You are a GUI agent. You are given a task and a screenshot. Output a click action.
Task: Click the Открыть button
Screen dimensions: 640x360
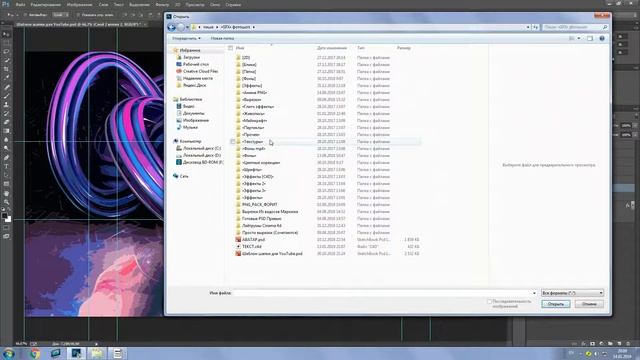(556, 304)
